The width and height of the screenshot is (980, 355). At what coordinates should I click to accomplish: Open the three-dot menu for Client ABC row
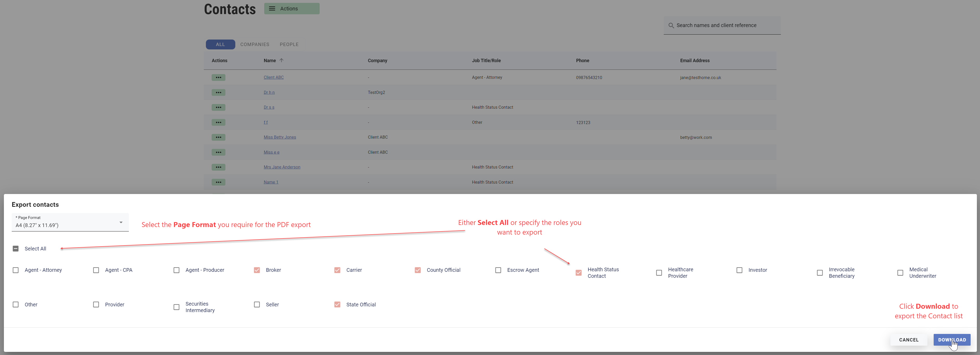(x=218, y=78)
